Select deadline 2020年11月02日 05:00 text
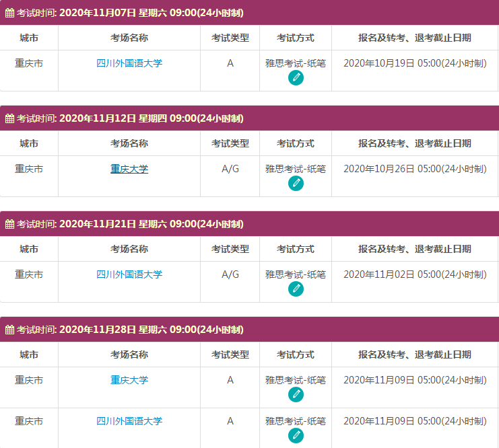This screenshot has height=448, width=499. pos(415,274)
